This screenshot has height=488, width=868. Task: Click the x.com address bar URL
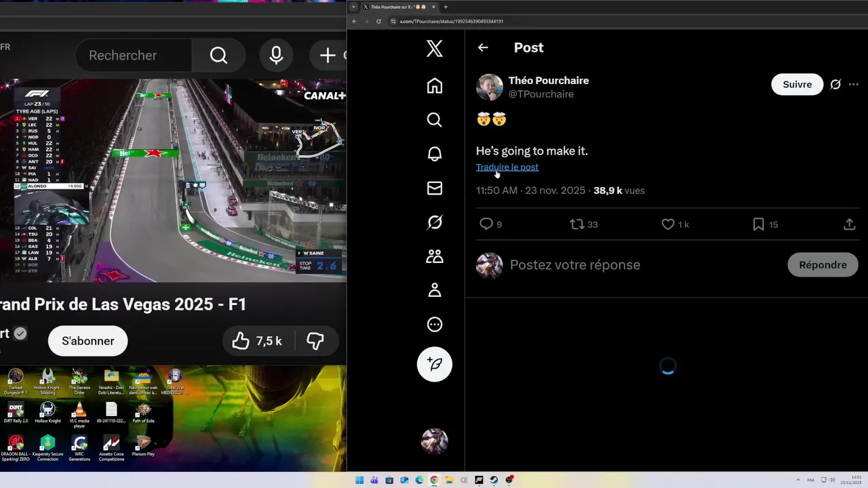(452, 21)
